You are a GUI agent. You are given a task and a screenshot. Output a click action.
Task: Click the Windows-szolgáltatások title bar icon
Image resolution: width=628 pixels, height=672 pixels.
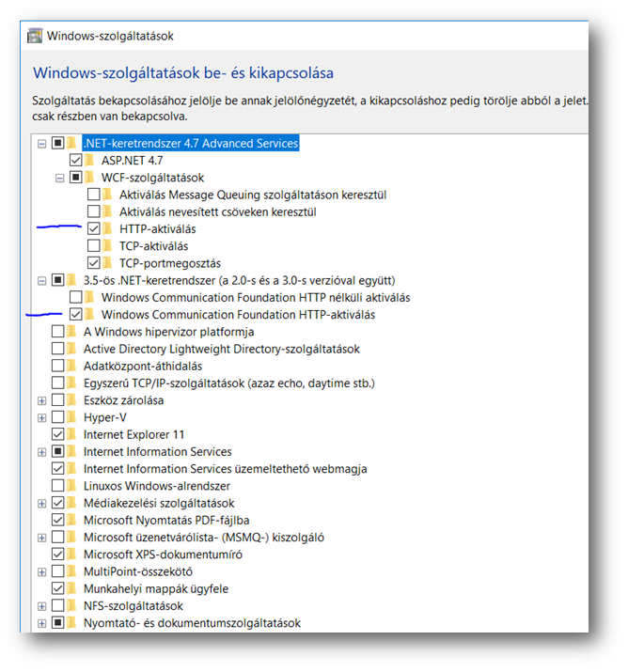[35, 37]
